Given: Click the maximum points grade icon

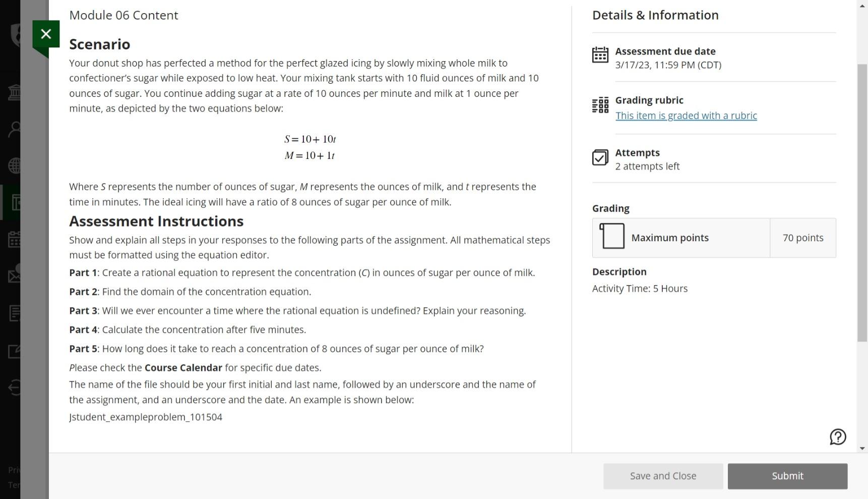Looking at the screenshot, I should (x=612, y=236).
